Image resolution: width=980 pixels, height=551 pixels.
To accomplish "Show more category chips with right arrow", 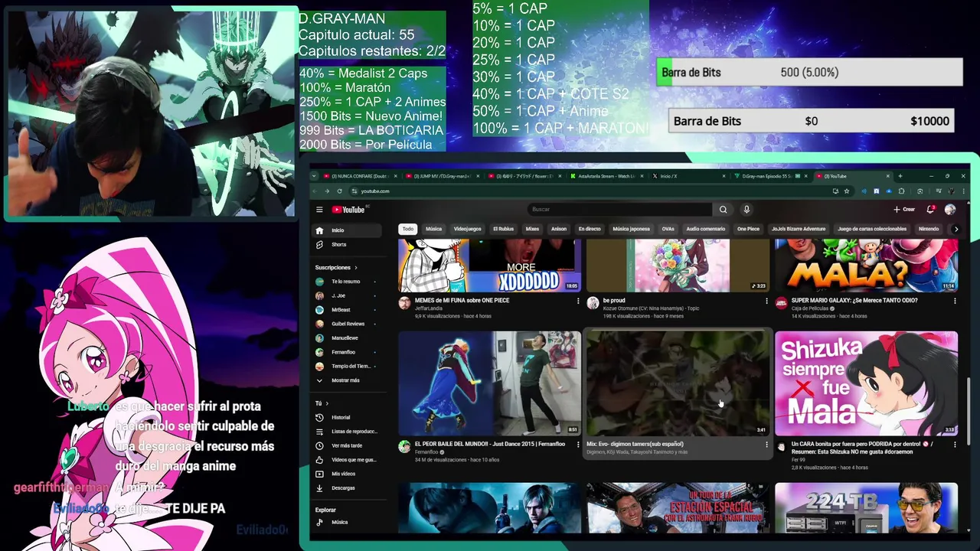I will [955, 229].
